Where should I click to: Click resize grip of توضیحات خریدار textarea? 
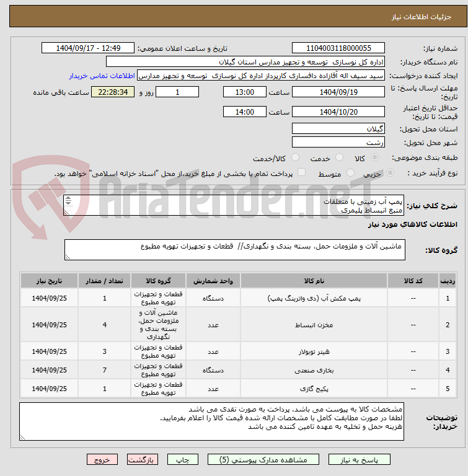click(x=22, y=438)
